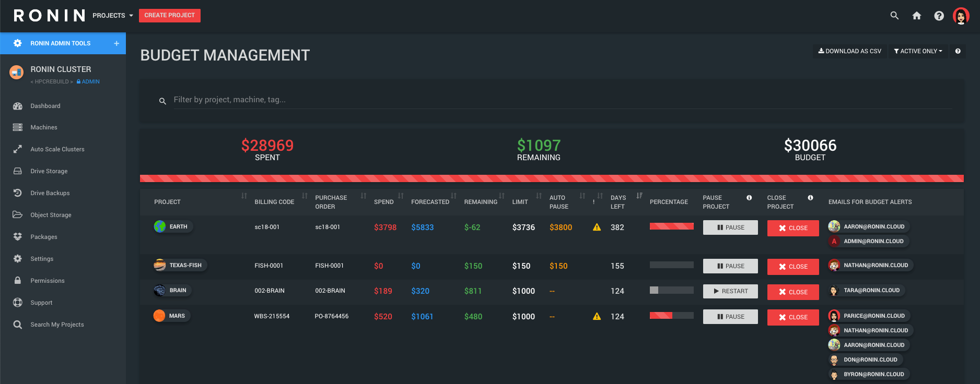Click PARICE@RONIN.CLOUD email chip

869,316
